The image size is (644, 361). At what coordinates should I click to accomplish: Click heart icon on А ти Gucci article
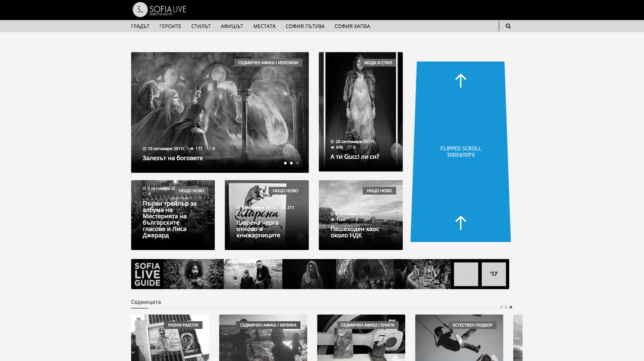(349, 147)
